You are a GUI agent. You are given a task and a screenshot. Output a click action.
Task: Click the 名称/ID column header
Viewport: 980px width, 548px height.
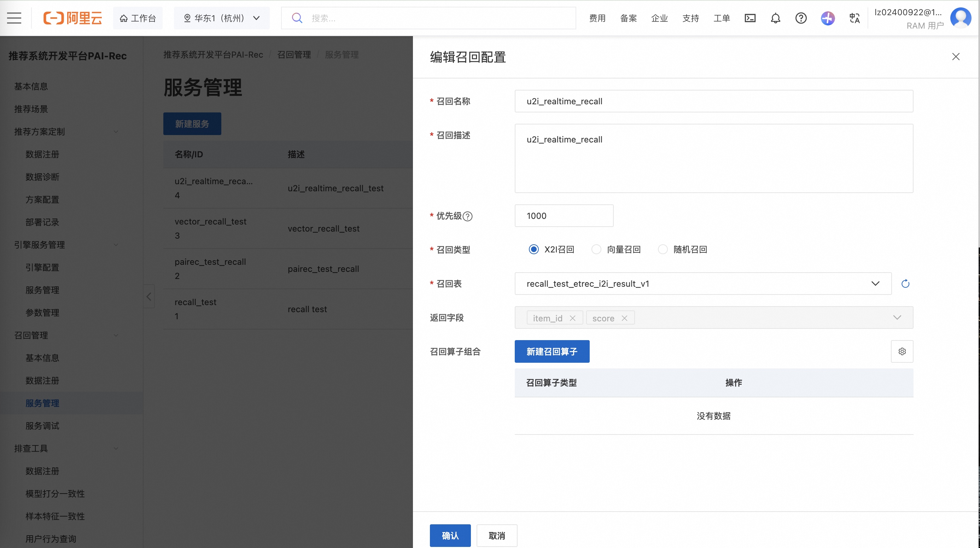pos(189,155)
